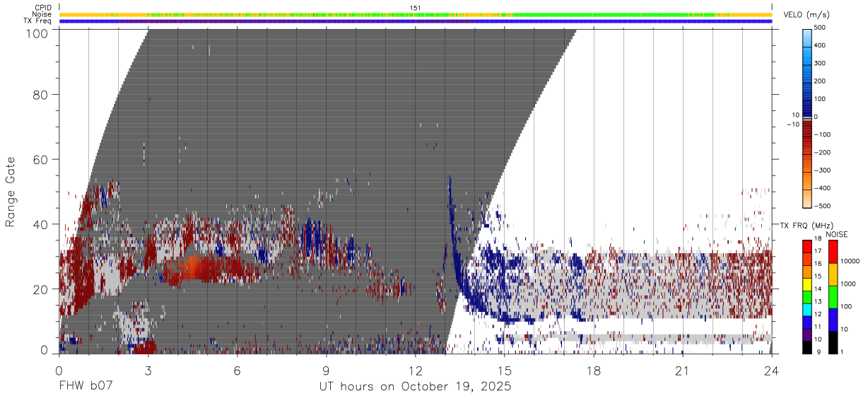This screenshot has width=868, height=401.
Task: Click the x-axis tick label '18' below the plot
Action: pyautogui.click(x=594, y=371)
